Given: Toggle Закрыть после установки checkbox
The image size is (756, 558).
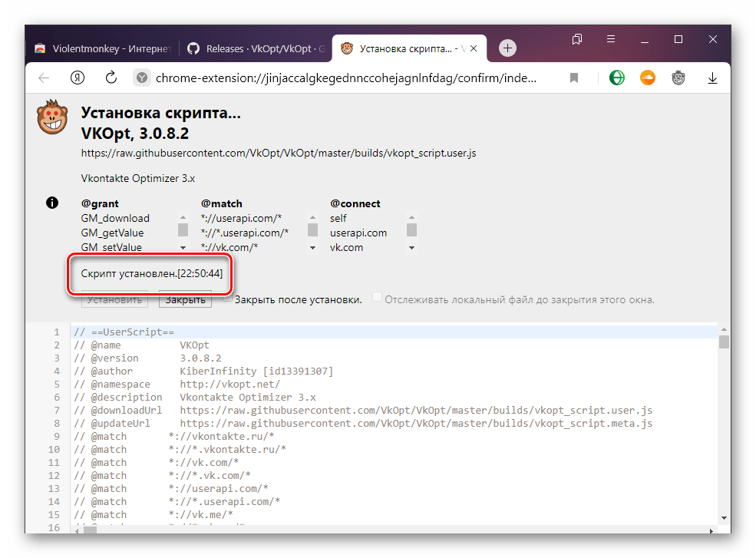Looking at the screenshot, I should pyautogui.click(x=227, y=298).
